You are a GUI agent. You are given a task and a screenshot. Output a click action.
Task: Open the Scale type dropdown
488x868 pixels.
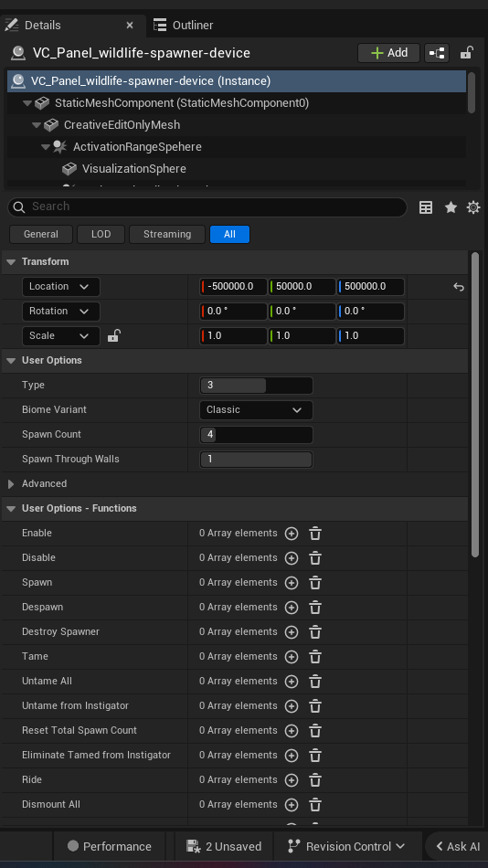pos(60,336)
